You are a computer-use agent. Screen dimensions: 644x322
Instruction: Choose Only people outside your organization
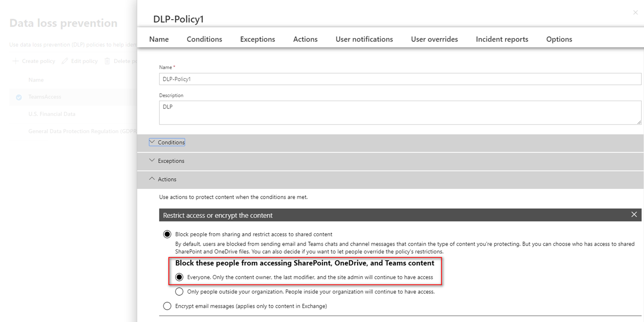(x=179, y=292)
